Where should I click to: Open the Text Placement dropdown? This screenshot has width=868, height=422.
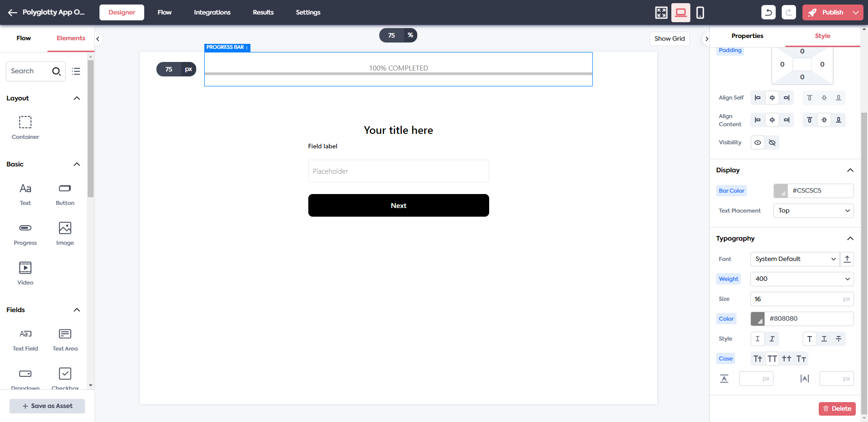(813, 210)
